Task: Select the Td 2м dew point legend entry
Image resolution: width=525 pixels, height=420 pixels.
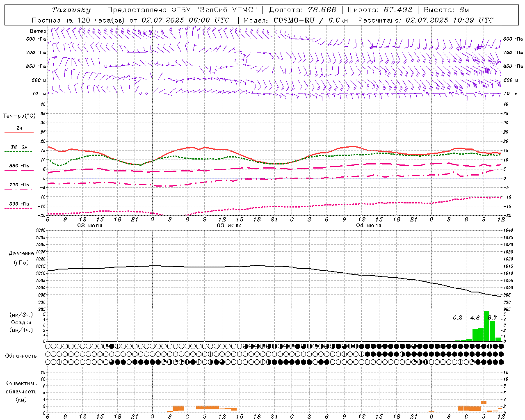Action: [x=19, y=147]
